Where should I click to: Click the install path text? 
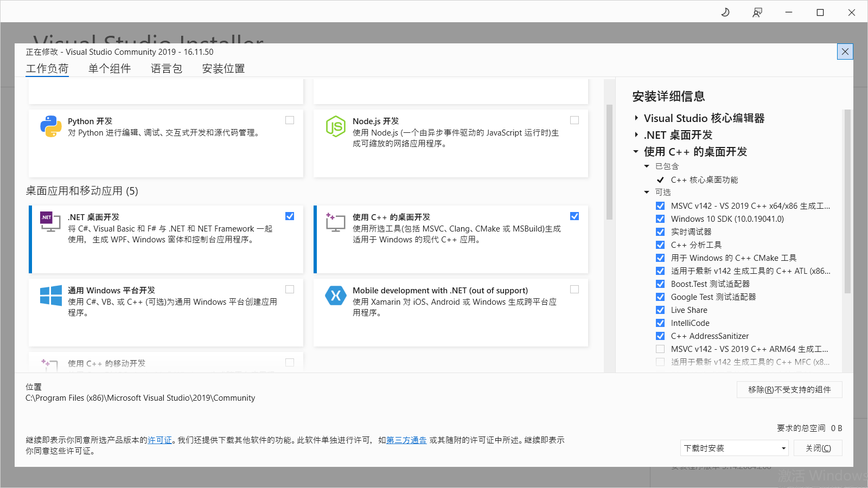(x=140, y=398)
